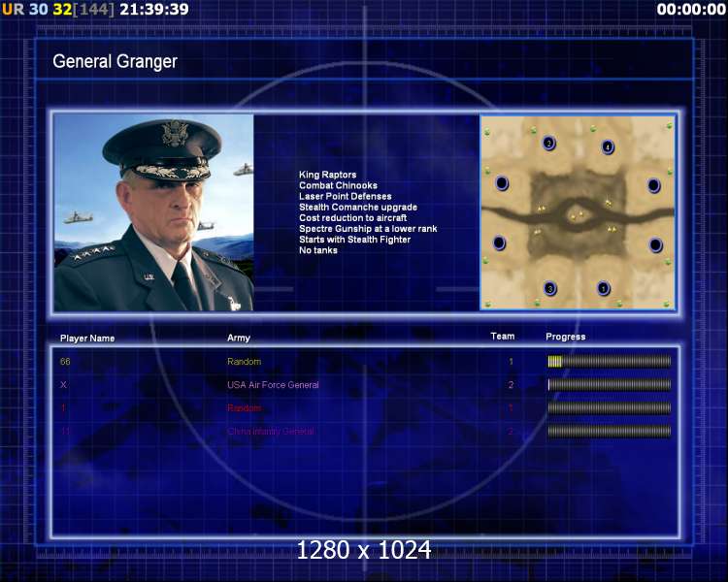Click the Team column header
Screen dimensions: 728x582
503,336
